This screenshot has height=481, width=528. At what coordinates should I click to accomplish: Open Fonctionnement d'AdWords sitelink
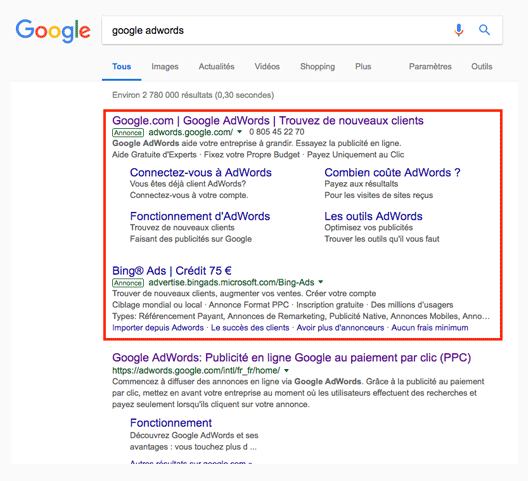pos(200,216)
